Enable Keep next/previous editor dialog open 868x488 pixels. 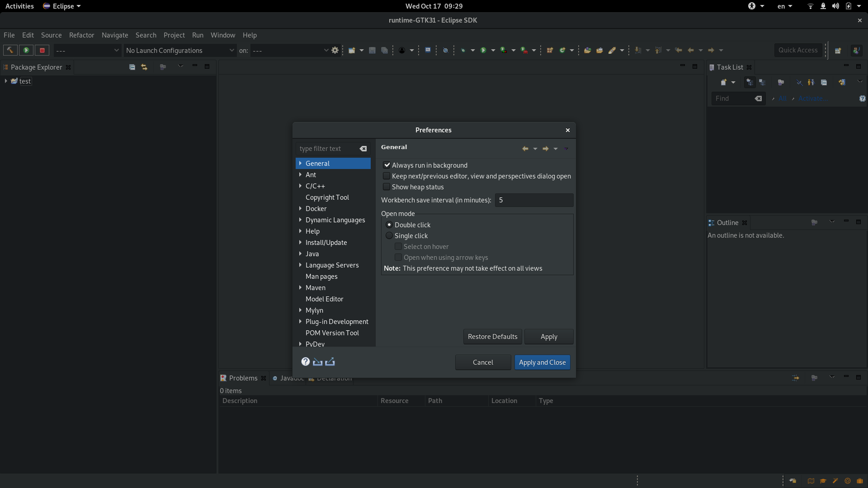pyautogui.click(x=387, y=176)
